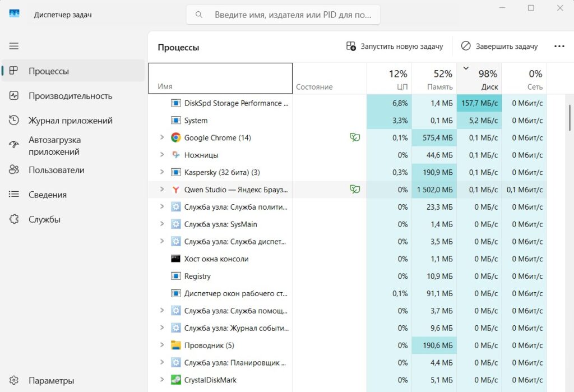Click the Ножницы snipping tool icon
Image resolution: width=574 pixels, height=392 pixels.
pos(175,155)
